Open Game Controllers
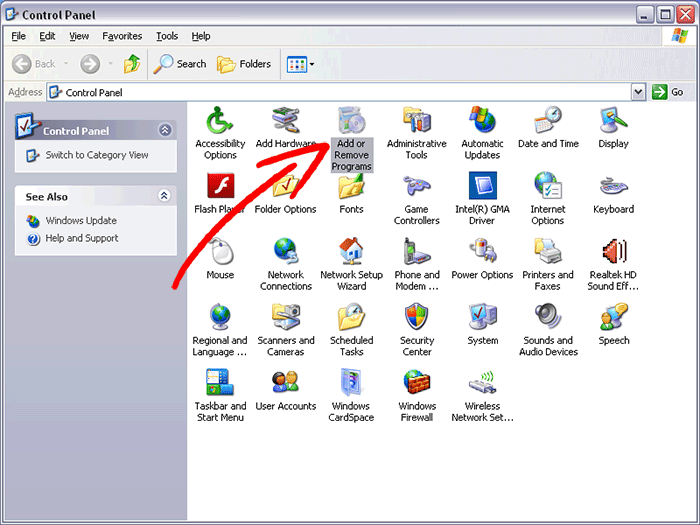The height and width of the screenshot is (525, 700). tap(417, 199)
